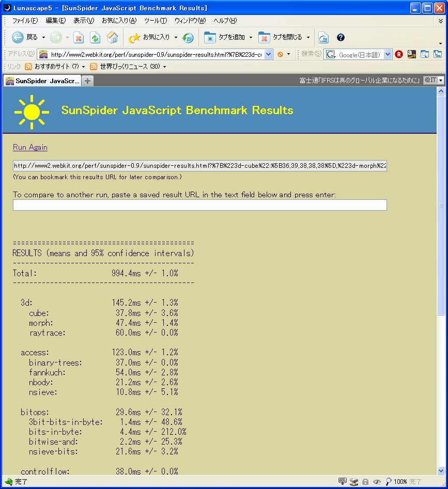Click the 'fannkuch:' result row

tap(103, 372)
